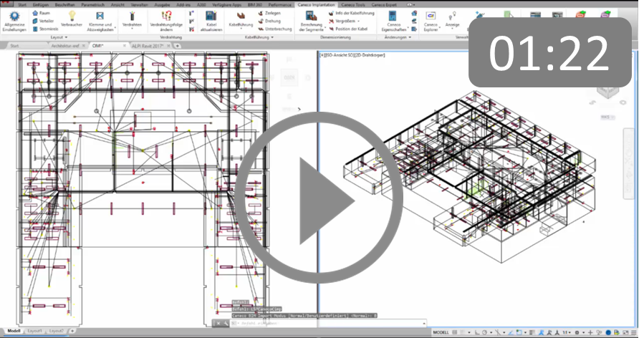Switch to the Caneco Tools ribbon tab
Viewport: 644px width, 338px height.
tap(353, 4)
